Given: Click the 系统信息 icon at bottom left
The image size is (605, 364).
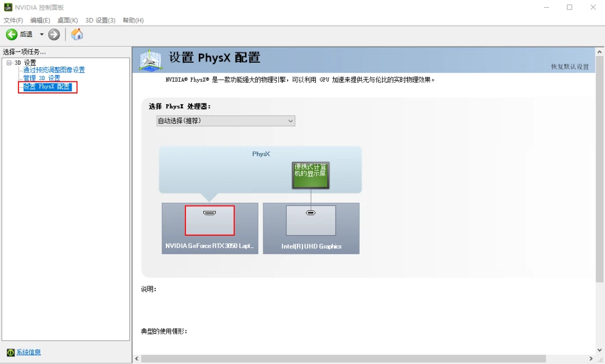Looking at the screenshot, I should 11,352.
